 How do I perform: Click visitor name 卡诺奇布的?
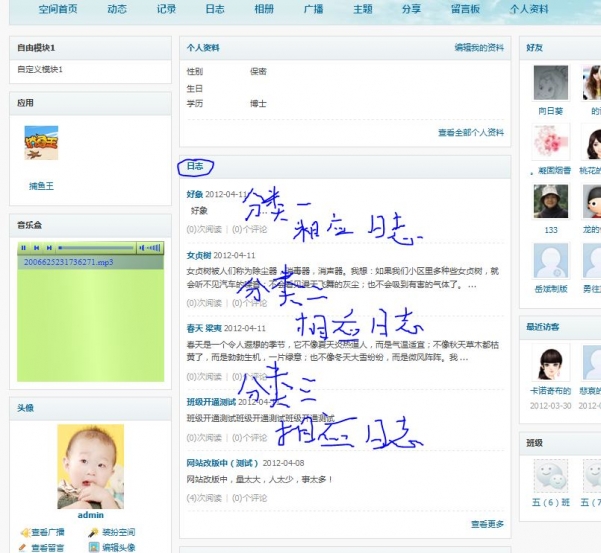click(550, 391)
